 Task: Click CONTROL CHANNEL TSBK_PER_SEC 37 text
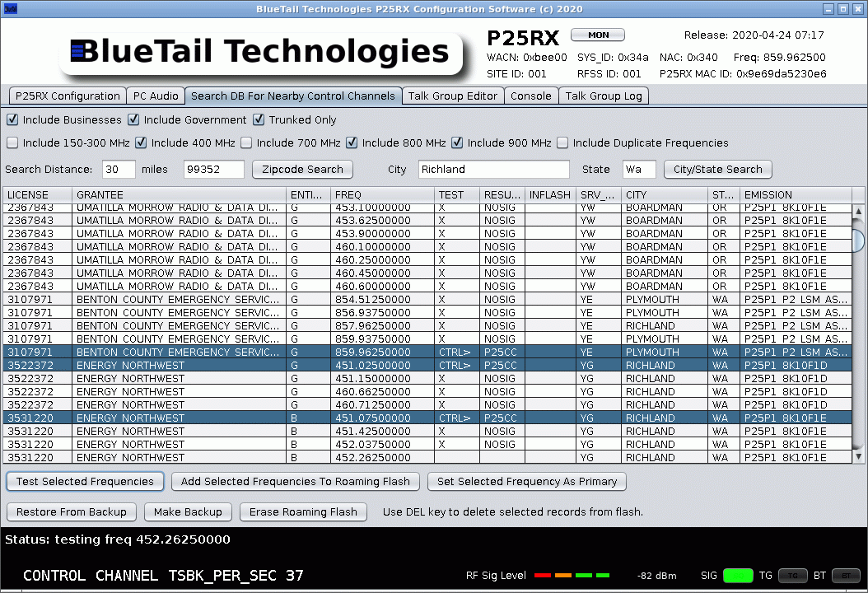coord(163,575)
